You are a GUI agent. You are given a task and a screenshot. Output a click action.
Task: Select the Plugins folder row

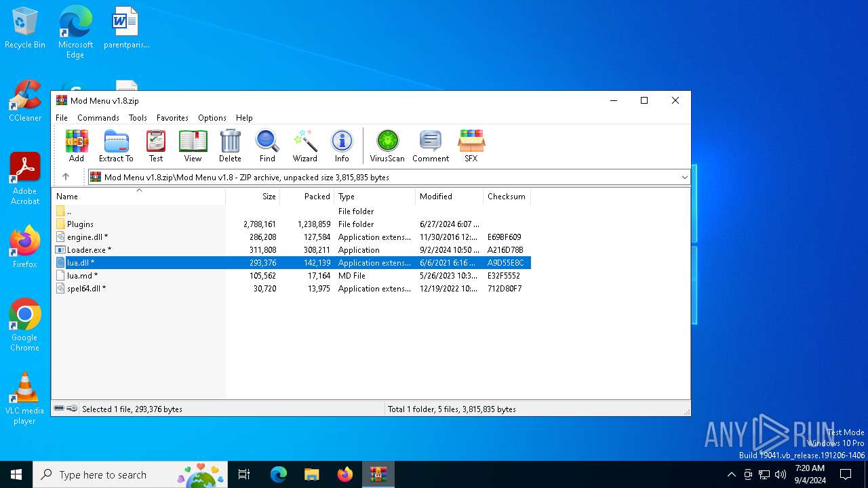tap(292, 224)
